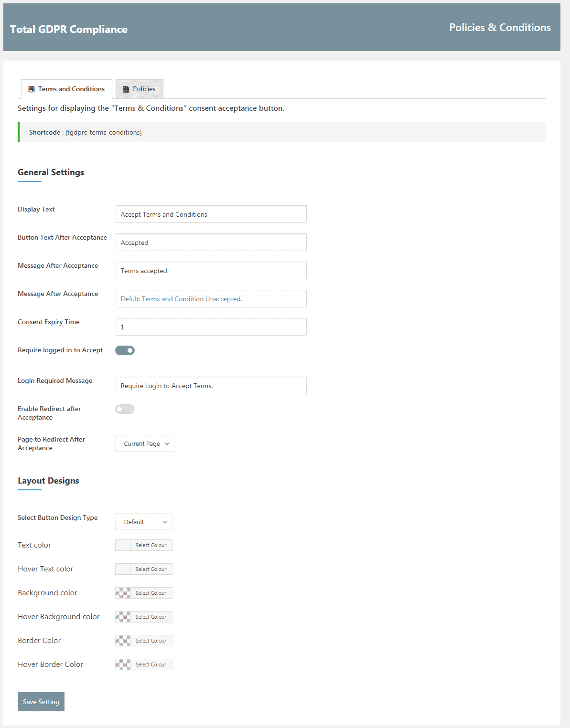570x728 pixels.
Task: Toggle Require logged in to Accept
Action: point(125,350)
